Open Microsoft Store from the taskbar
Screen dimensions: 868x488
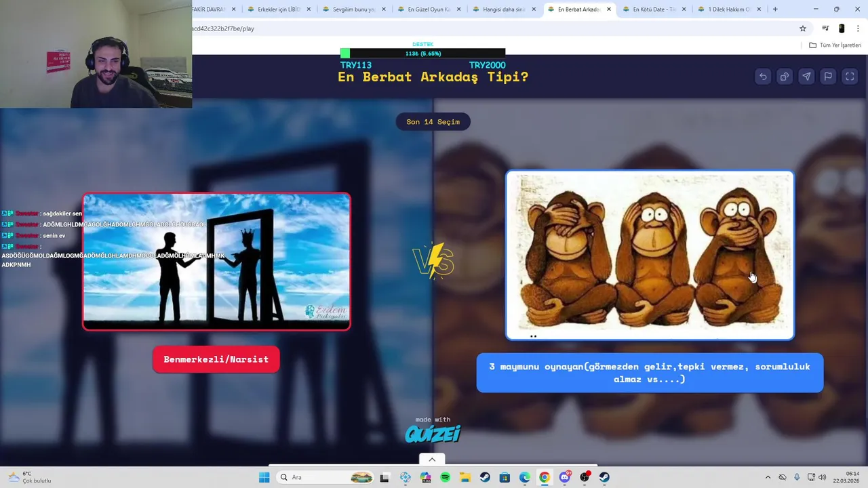click(505, 477)
